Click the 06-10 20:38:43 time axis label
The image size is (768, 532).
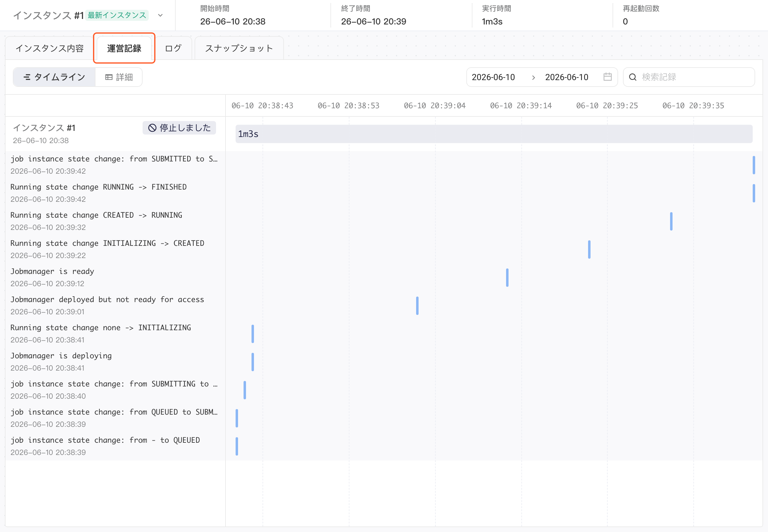pyautogui.click(x=263, y=106)
